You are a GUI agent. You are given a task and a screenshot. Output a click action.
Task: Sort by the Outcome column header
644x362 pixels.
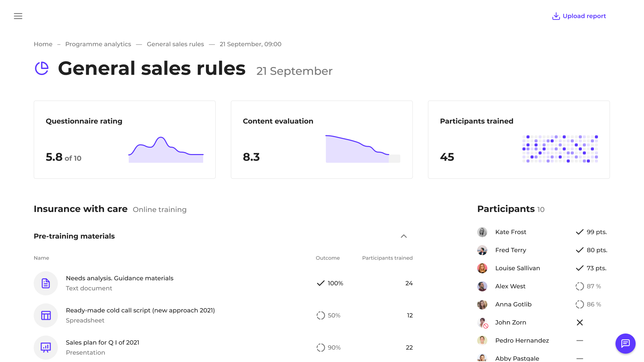[328, 258]
